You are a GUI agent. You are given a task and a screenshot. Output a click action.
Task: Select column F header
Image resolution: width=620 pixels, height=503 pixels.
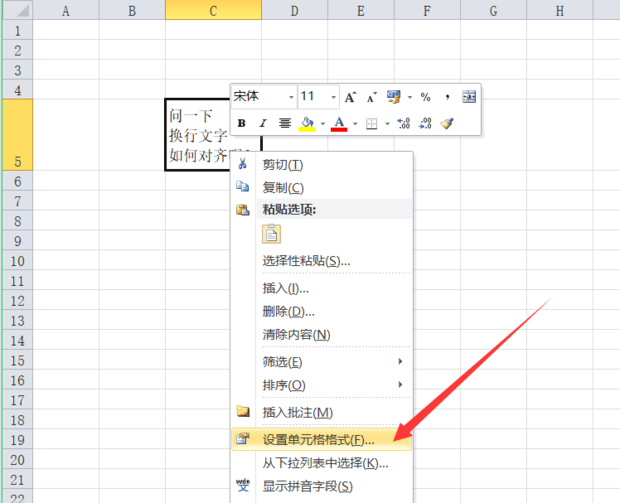coord(427,10)
